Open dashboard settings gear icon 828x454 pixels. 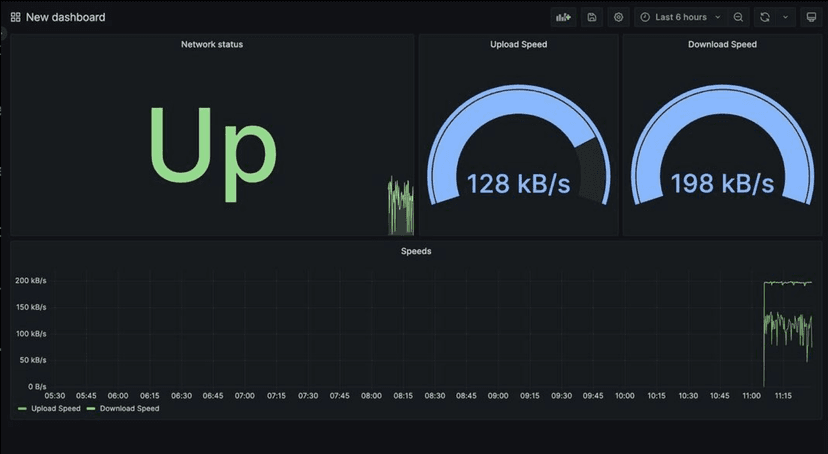618,17
